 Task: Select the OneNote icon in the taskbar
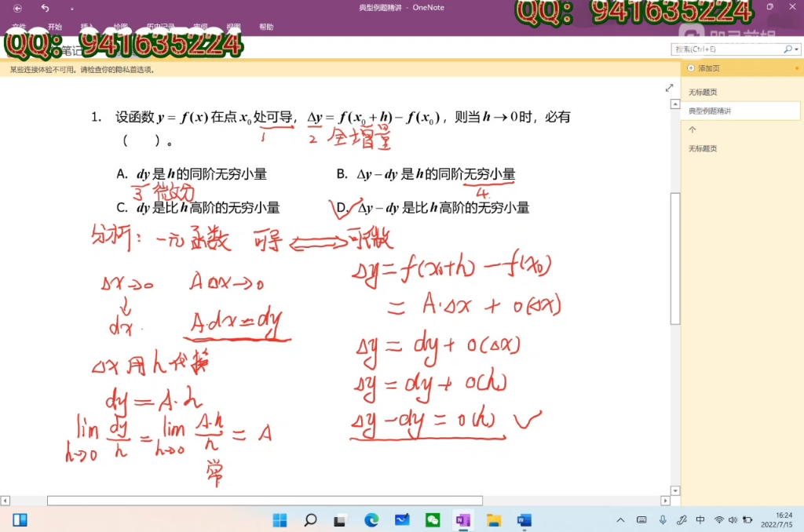point(462,519)
